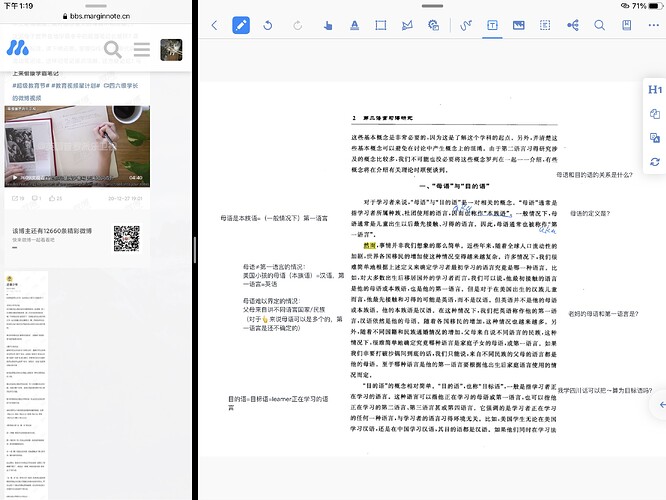Open hashtag 教育视频星计划 link
This screenshot has height=500, width=666.
point(76,85)
